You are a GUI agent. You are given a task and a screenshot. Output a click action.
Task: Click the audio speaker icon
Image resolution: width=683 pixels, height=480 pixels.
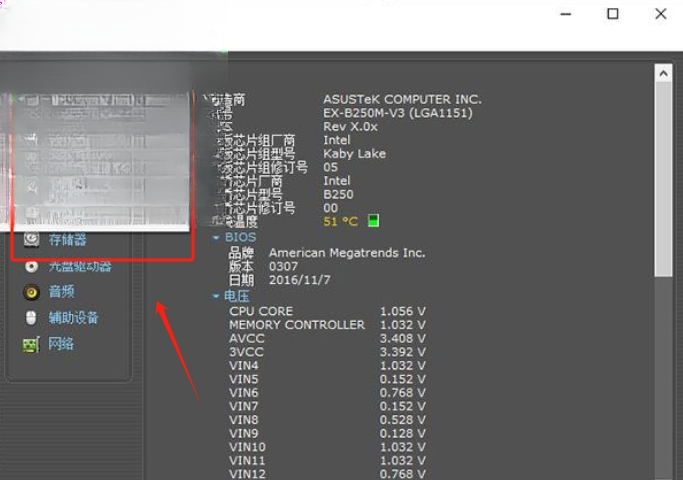(31, 292)
